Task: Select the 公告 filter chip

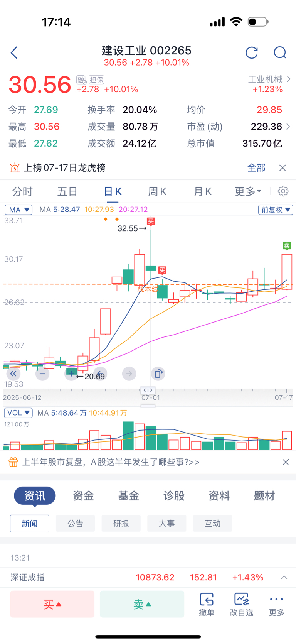Action: click(75, 523)
